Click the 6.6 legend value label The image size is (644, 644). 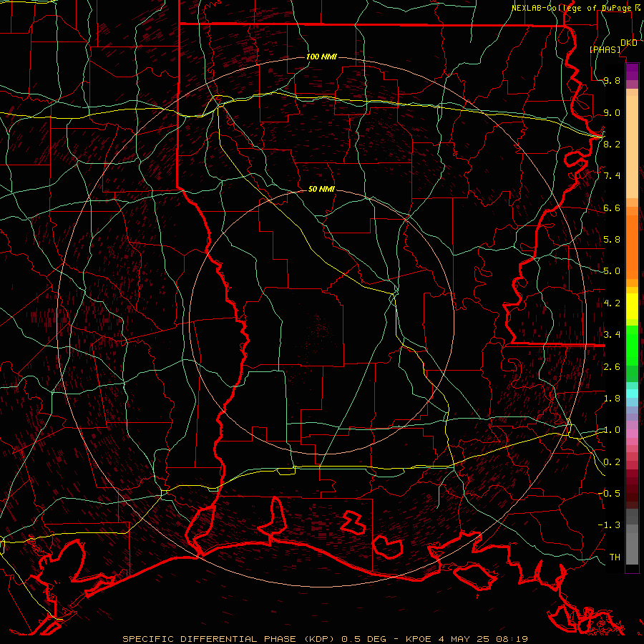(612, 208)
